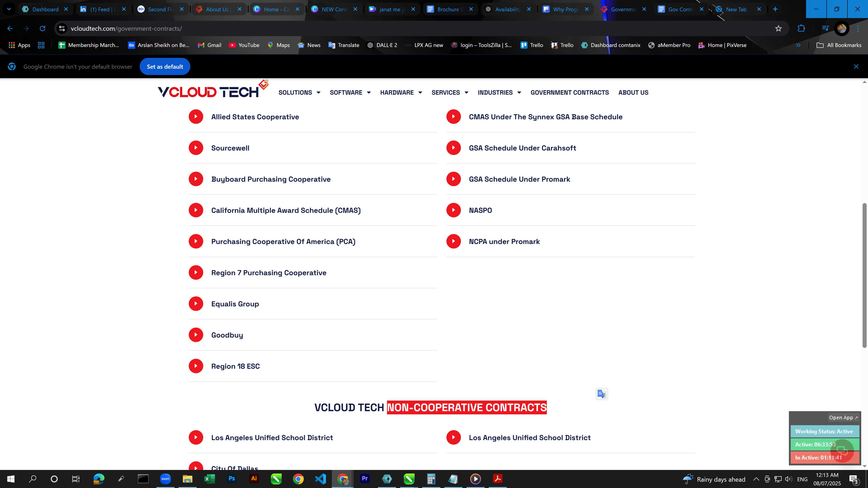Screen dimensions: 868x488
Task: Expand the Allied States Cooperative row icon
Action: coord(196,117)
